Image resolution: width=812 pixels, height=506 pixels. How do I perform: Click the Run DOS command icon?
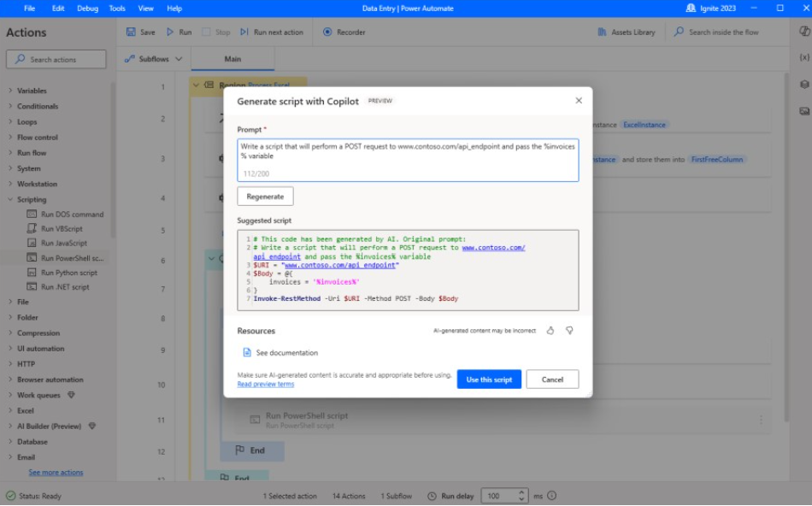point(32,214)
